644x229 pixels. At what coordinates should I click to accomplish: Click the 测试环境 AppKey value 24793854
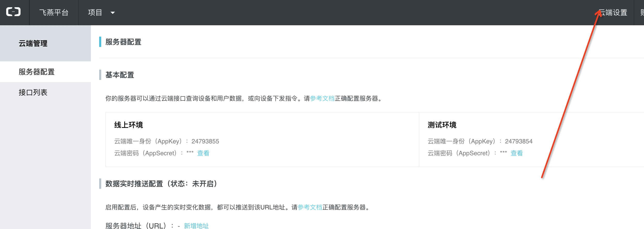tap(519, 141)
